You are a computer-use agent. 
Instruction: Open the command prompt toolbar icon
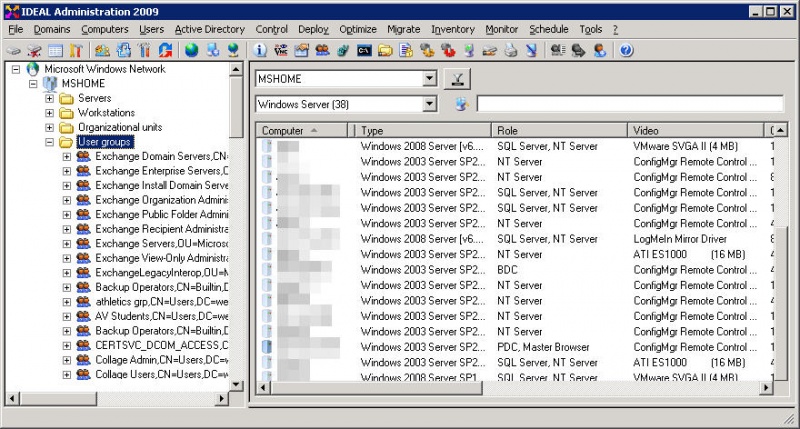(365, 49)
